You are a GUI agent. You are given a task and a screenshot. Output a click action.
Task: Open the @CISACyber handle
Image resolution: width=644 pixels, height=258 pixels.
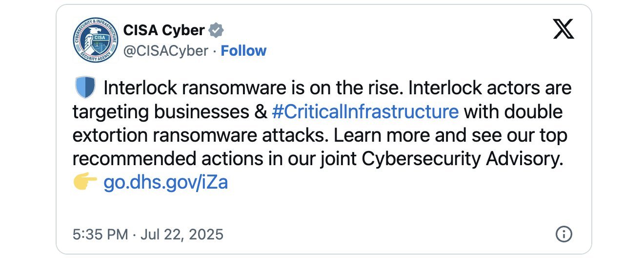tap(166, 51)
